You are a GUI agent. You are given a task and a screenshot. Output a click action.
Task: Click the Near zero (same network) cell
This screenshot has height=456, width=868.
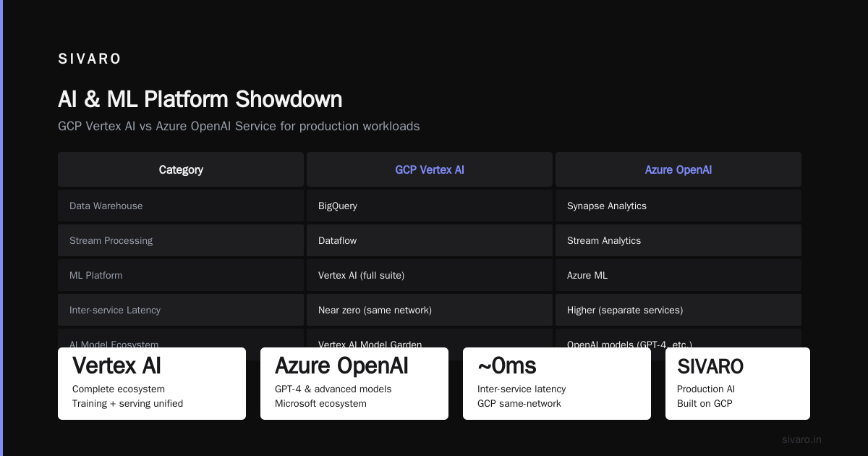(x=430, y=310)
